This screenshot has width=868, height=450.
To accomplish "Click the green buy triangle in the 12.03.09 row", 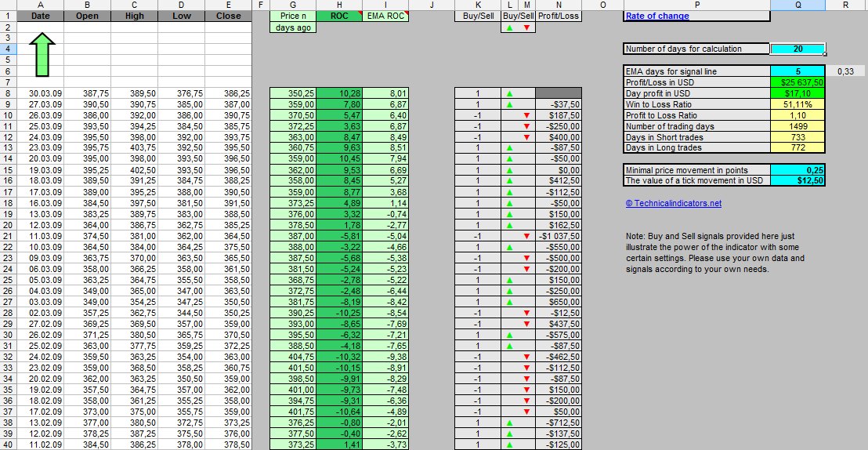I will point(509,225).
